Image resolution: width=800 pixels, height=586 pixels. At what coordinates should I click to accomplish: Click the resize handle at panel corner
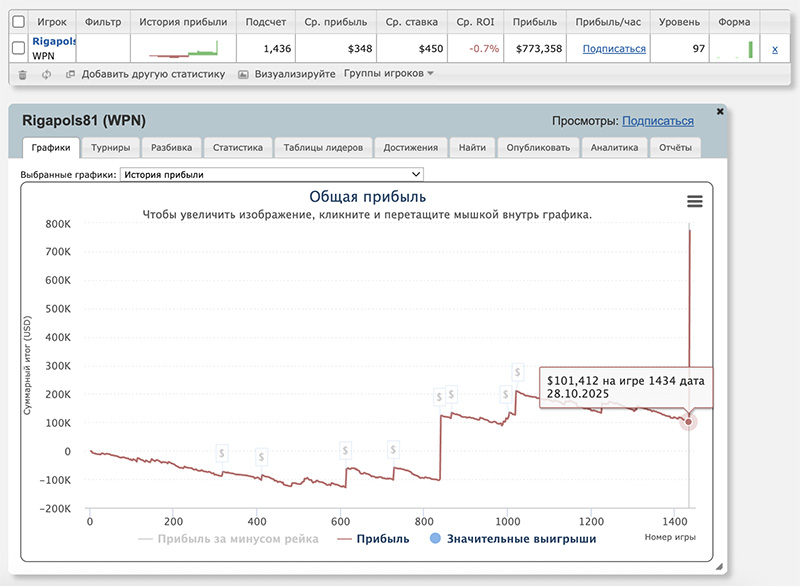coord(719,566)
